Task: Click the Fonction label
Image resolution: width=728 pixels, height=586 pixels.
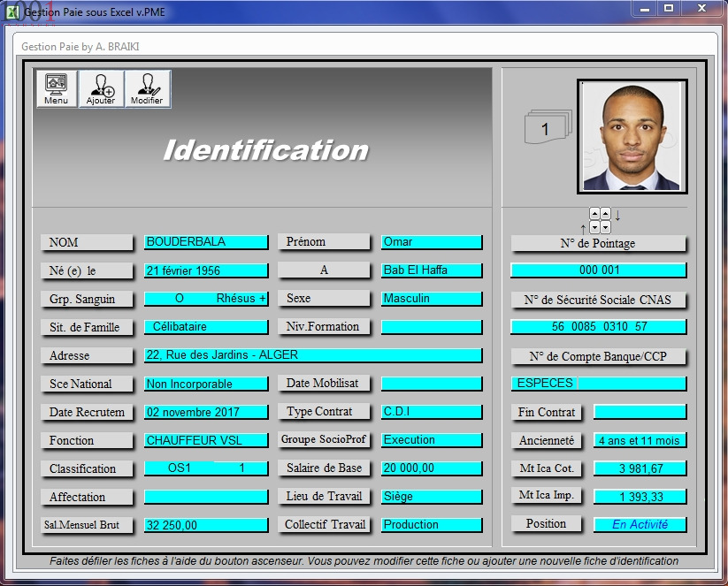Action: coord(87,440)
